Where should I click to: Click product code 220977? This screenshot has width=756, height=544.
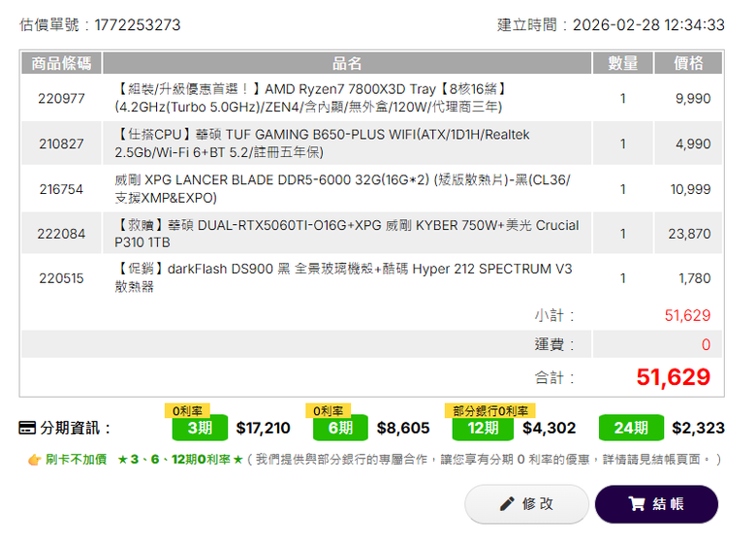[x=61, y=98]
